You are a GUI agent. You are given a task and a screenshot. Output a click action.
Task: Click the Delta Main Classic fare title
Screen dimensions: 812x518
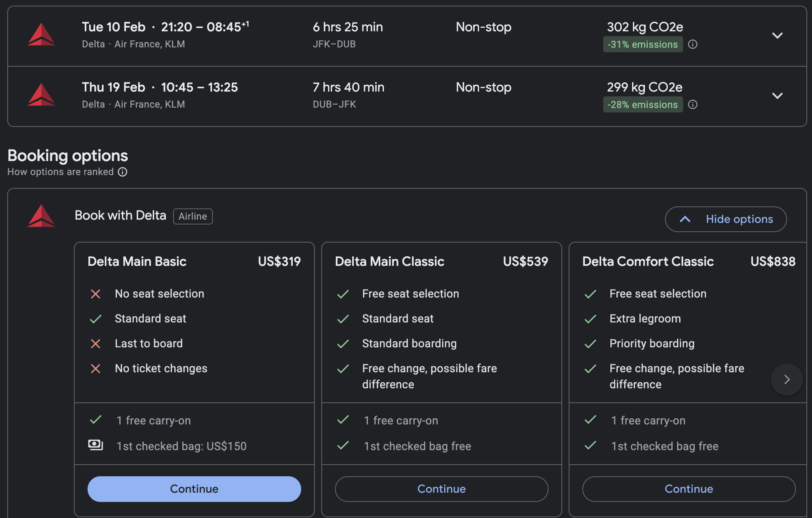[390, 261]
